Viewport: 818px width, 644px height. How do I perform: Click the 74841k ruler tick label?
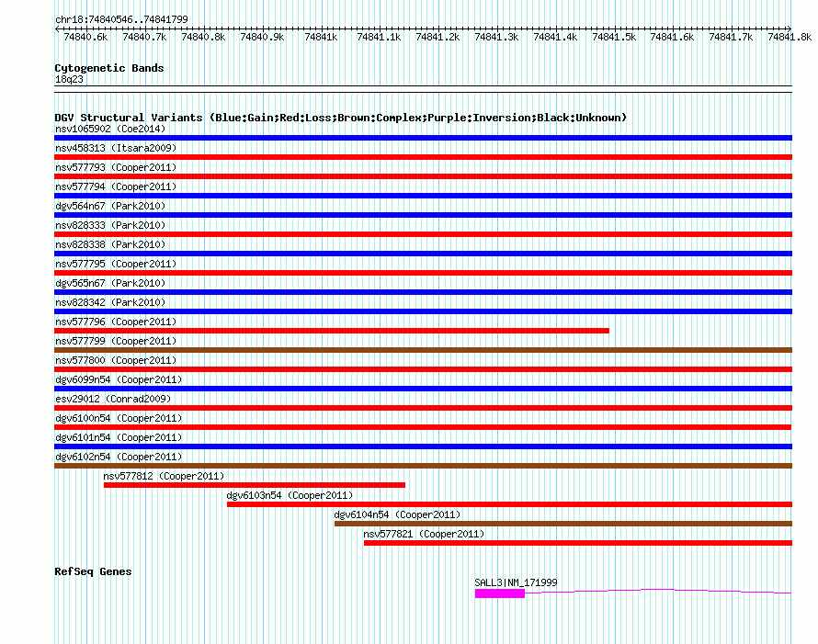[321, 38]
